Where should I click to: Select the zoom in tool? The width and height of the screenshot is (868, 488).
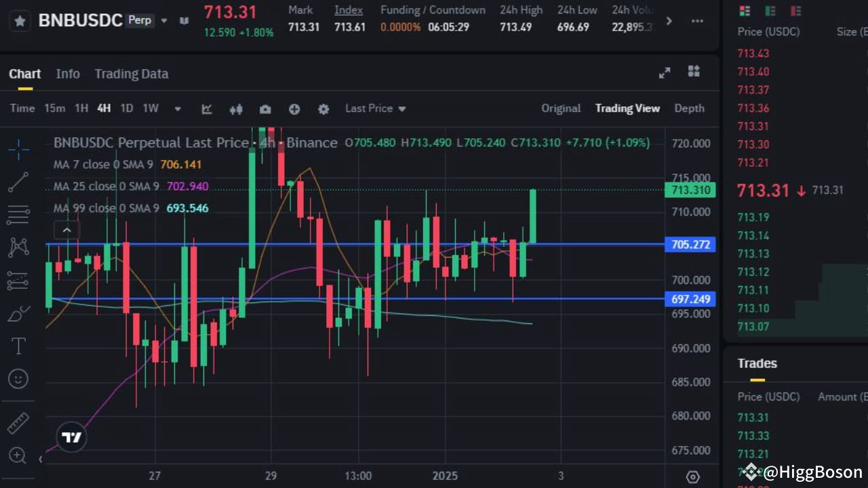(18, 455)
